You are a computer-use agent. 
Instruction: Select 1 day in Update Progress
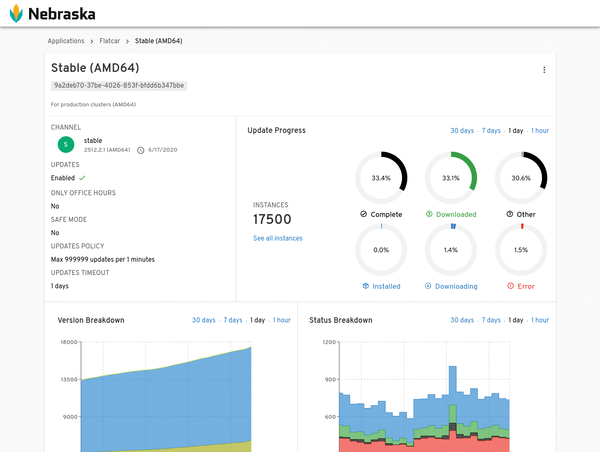tap(515, 131)
